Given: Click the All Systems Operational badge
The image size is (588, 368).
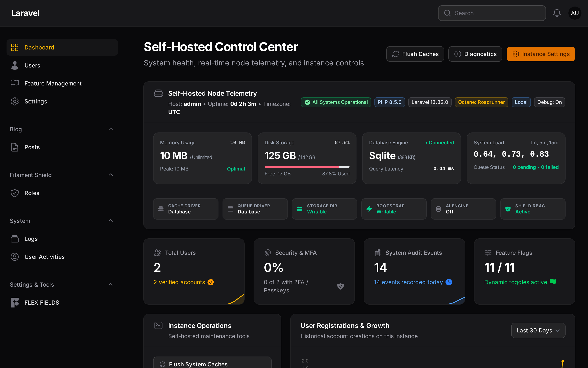Looking at the screenshot, I should click(x=336, y=102).
